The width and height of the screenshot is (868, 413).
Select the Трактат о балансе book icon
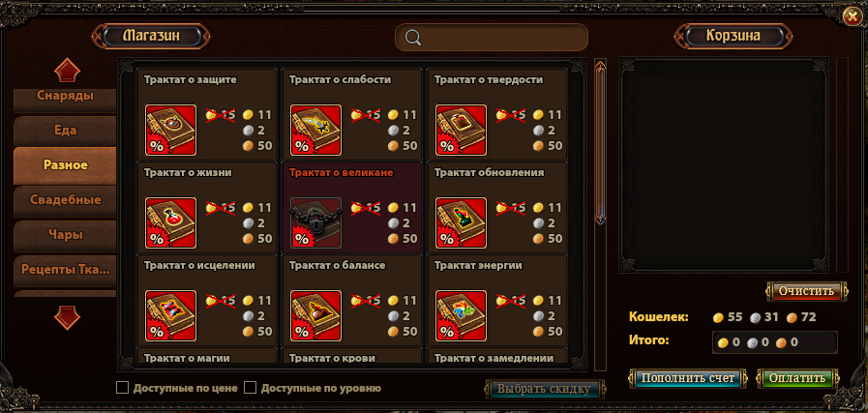pyautogui.click(x=315, y=315)
